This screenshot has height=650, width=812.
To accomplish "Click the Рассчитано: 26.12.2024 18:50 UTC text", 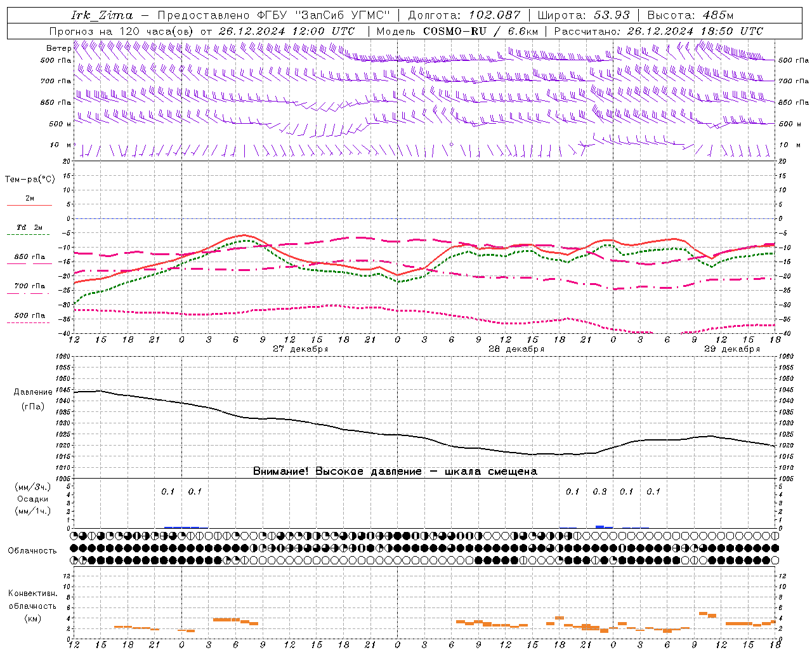I will (x=658, y=31).
